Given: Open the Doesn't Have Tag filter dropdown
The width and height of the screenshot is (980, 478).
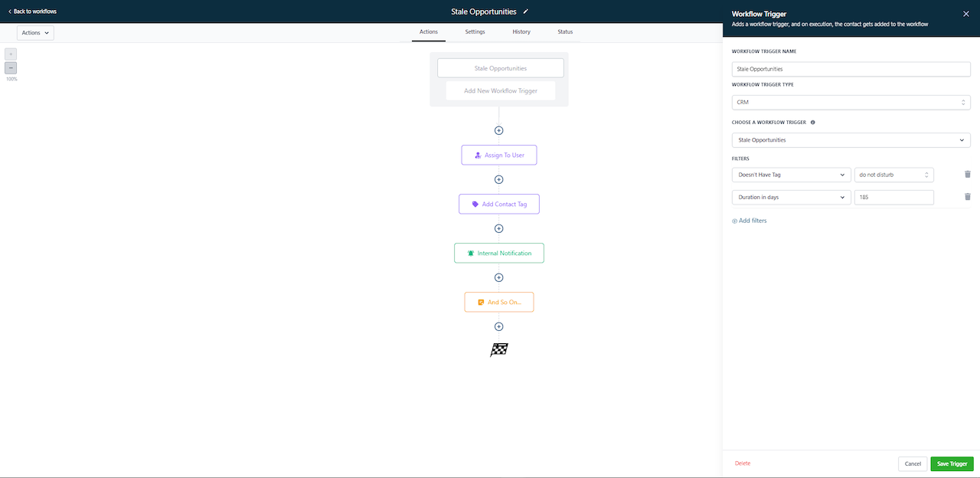Looking at the screenshot, I should (792, 175).
